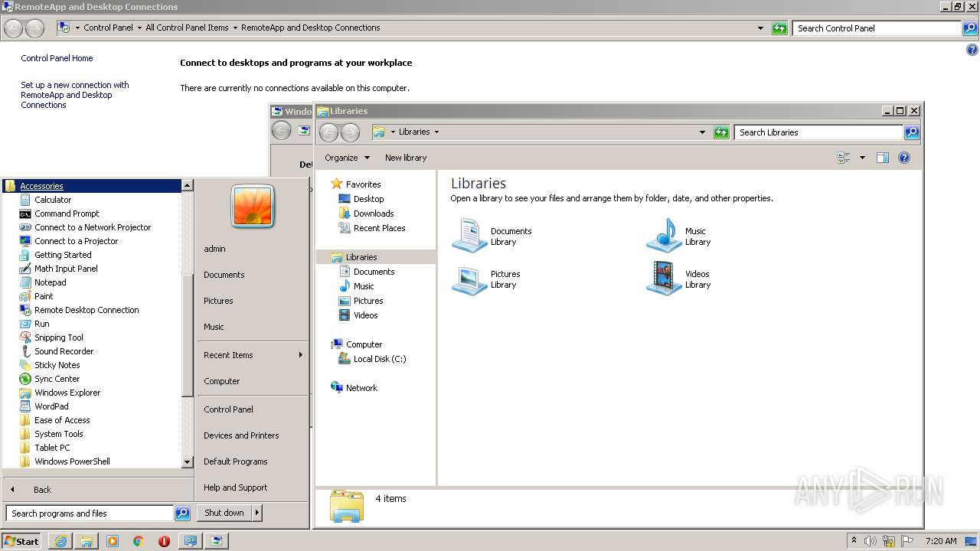Open Devices and Printers
The image size is (980, 551).
point(241,435)
